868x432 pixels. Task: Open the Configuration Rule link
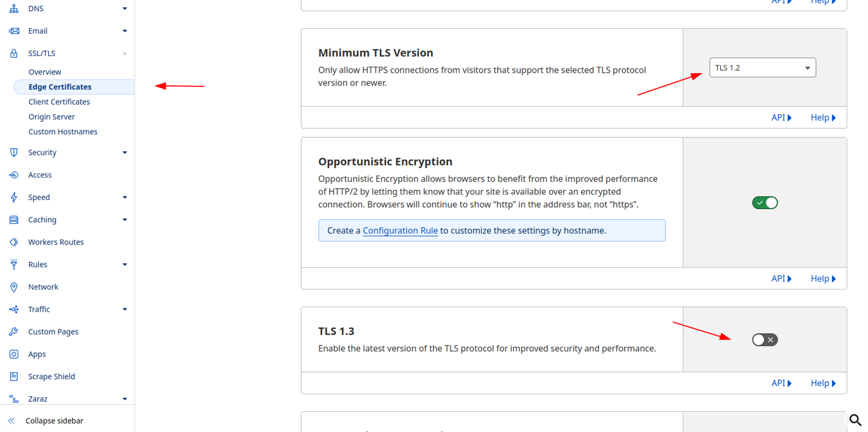pyautogui.click(x=400, y=230)
